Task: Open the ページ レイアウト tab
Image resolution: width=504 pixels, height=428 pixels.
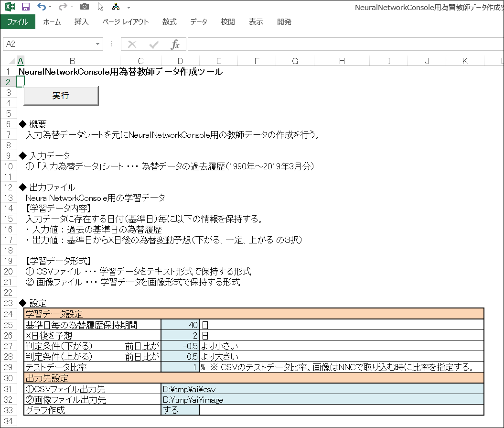Action: coord(125,22)
